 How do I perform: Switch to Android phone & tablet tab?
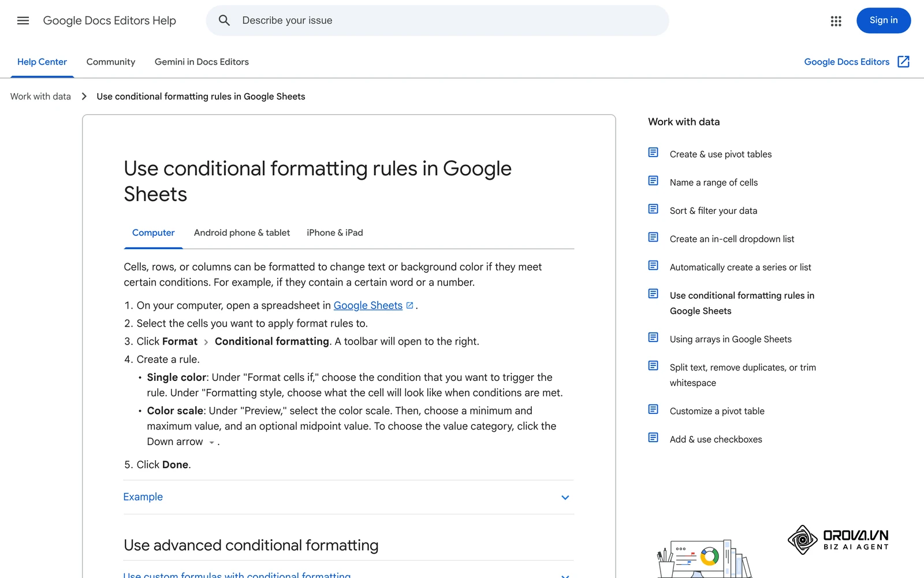tap(242, 233)
